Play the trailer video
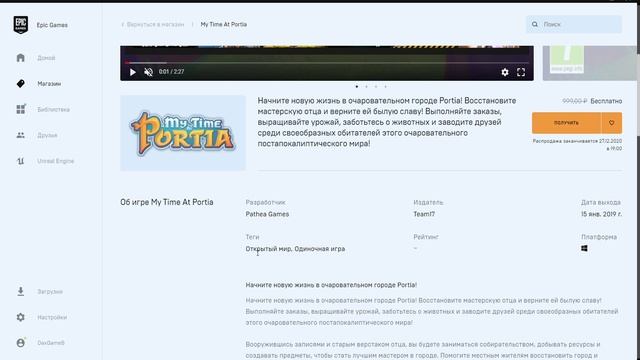 point(133,72)
